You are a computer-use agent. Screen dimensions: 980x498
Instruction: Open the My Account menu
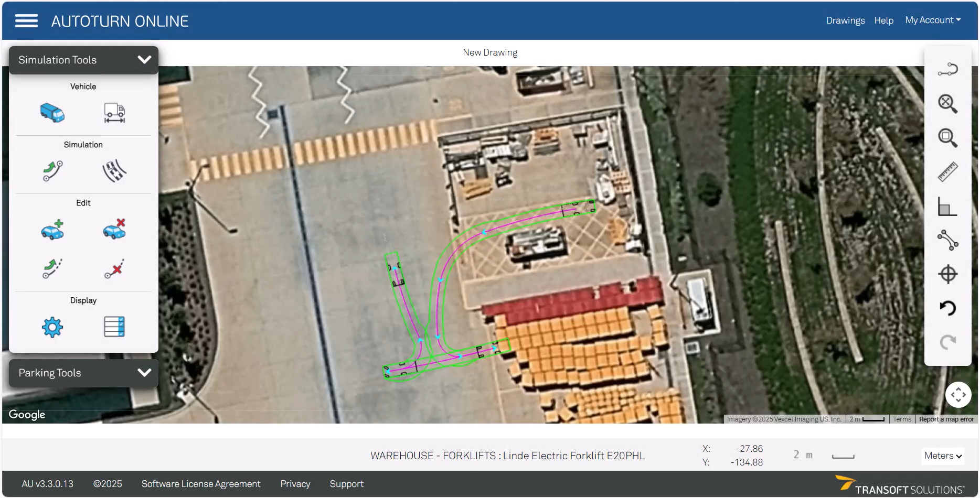[933, 20]
